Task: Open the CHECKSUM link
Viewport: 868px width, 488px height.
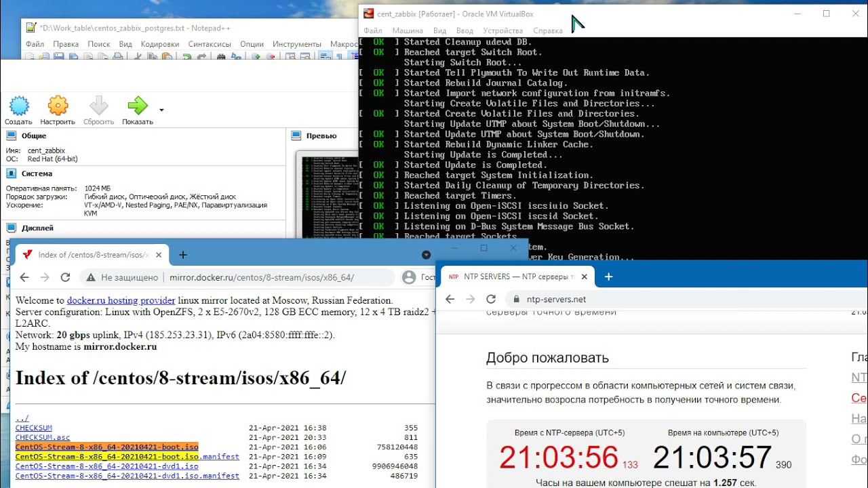Action: [34, 428]
